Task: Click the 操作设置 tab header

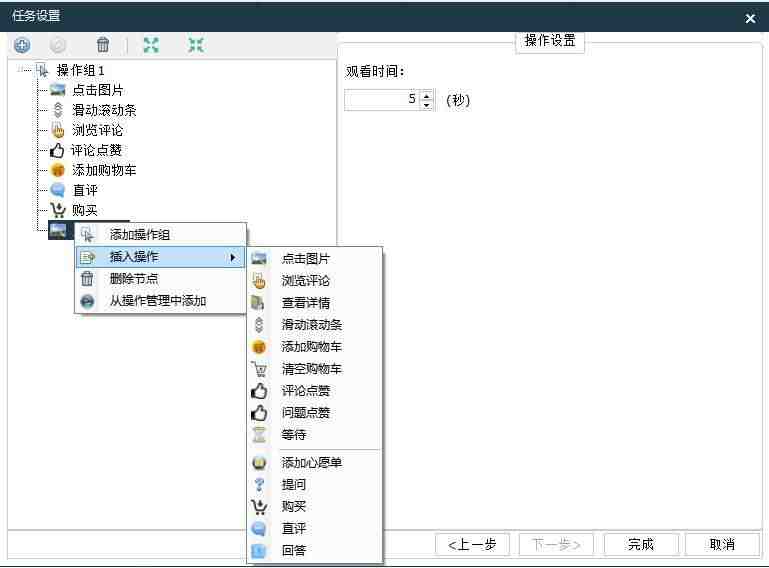Action: 550,40
